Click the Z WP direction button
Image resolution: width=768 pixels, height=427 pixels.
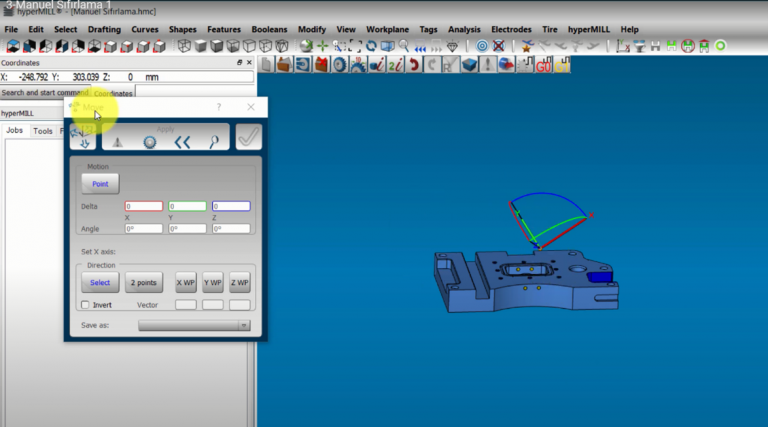click(x=239, y=282)
